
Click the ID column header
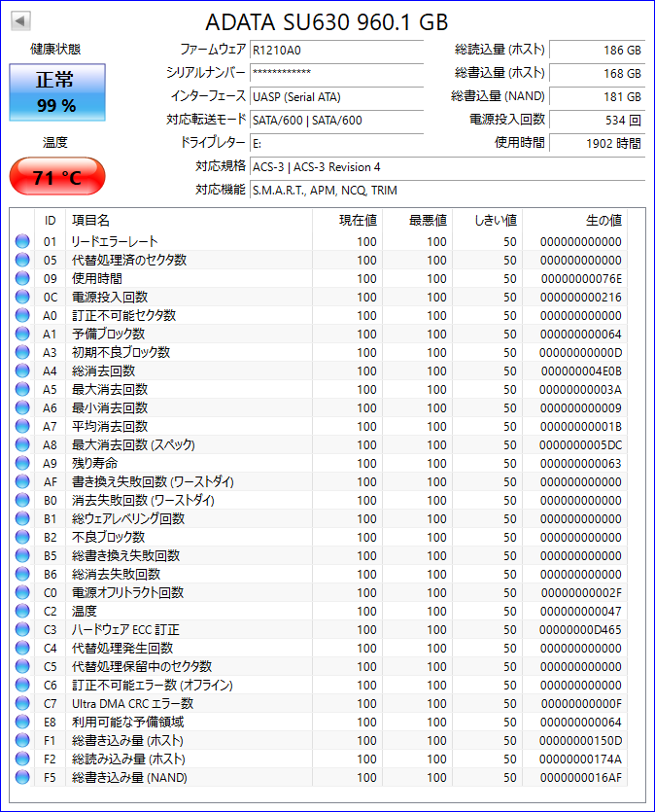click(50, 221)
